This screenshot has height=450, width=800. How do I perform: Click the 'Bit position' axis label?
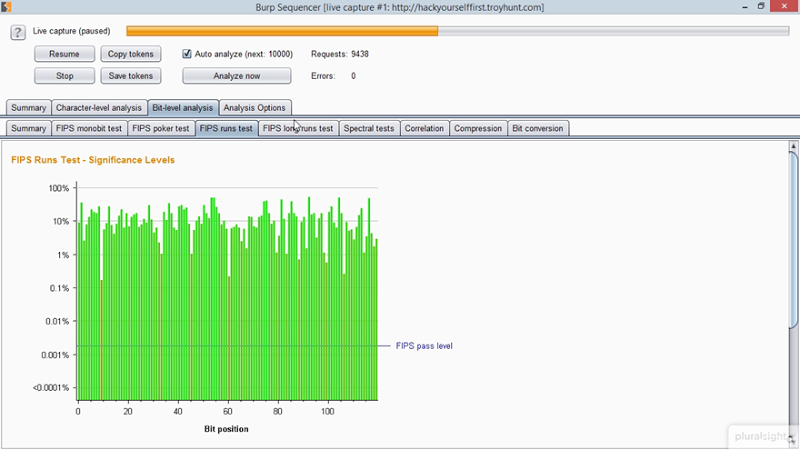coord(227,429)
